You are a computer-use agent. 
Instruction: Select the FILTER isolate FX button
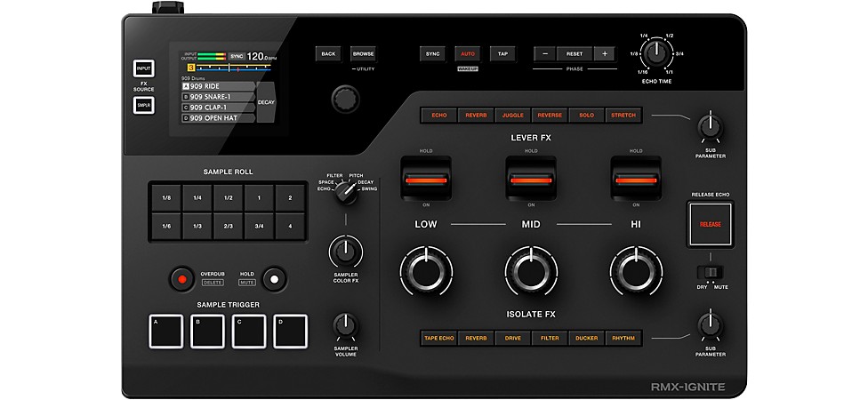click(550, 338)
